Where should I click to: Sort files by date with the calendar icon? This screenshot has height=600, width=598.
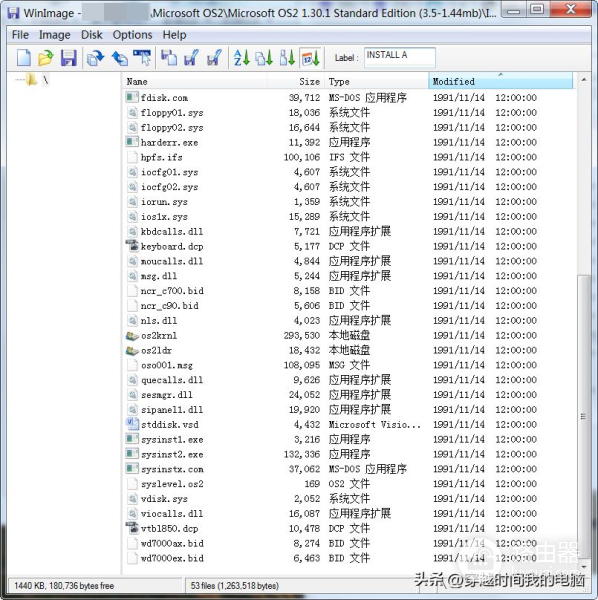point(310,58)
